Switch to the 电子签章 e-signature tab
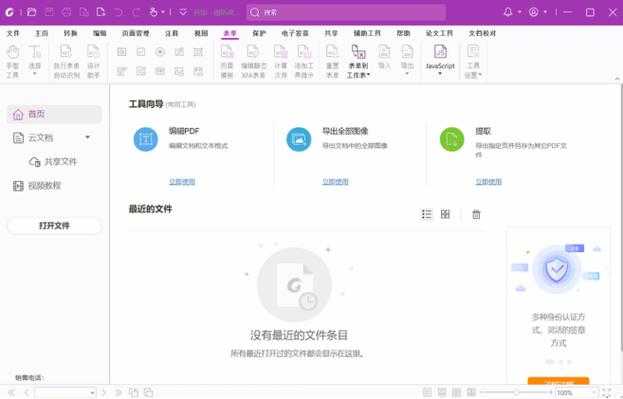This screenshot has height=399, width=623. tap(295, 33)
